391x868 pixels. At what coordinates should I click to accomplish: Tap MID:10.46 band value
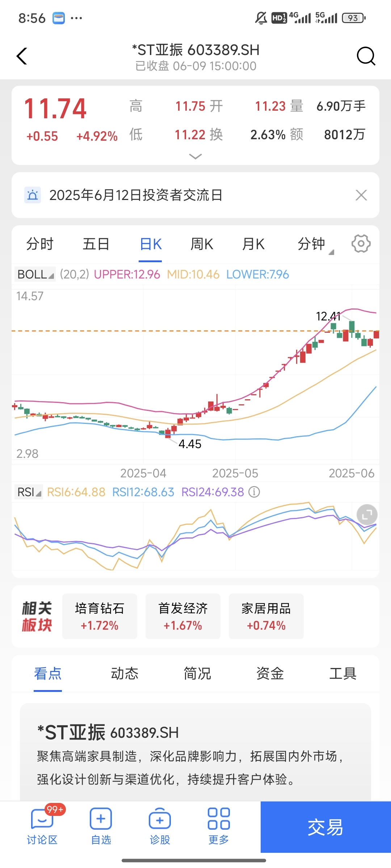coord(193,275)
